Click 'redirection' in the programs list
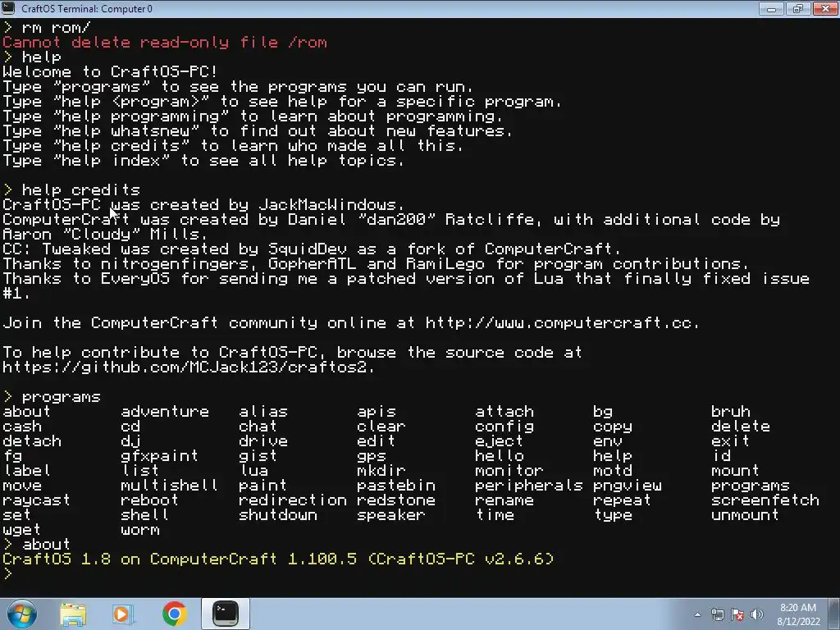This screenshot has width=840, height=630. tap(293, 500)
